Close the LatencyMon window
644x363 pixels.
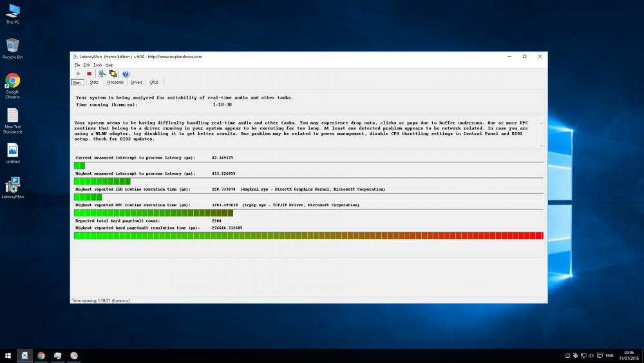tap(540, 56)
